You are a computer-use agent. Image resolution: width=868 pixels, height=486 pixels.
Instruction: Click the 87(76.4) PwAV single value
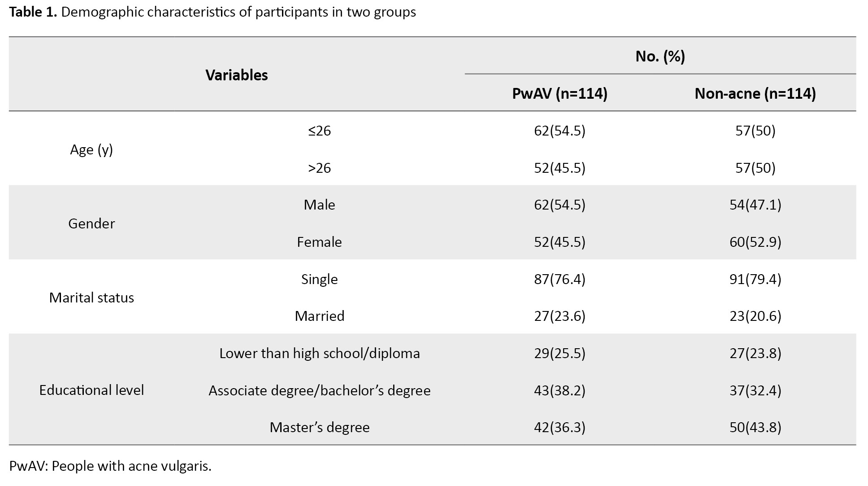coord(560,279)
